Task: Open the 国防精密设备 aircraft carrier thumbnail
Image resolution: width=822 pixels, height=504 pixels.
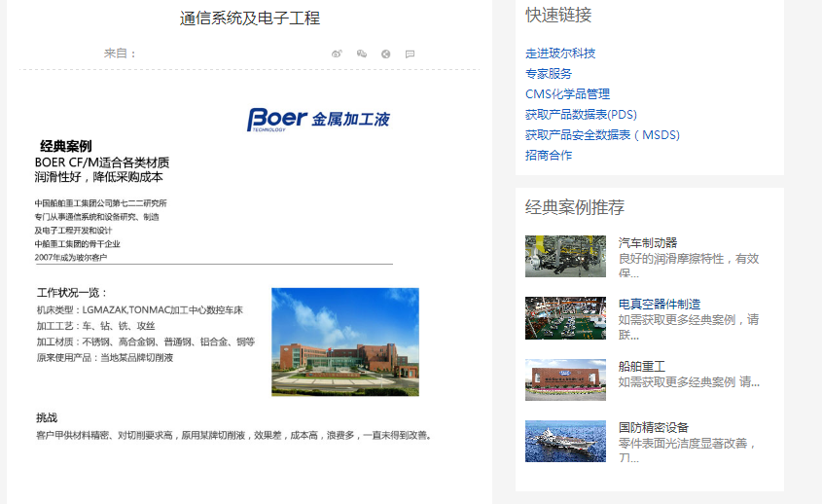Action: coord(565,441)
